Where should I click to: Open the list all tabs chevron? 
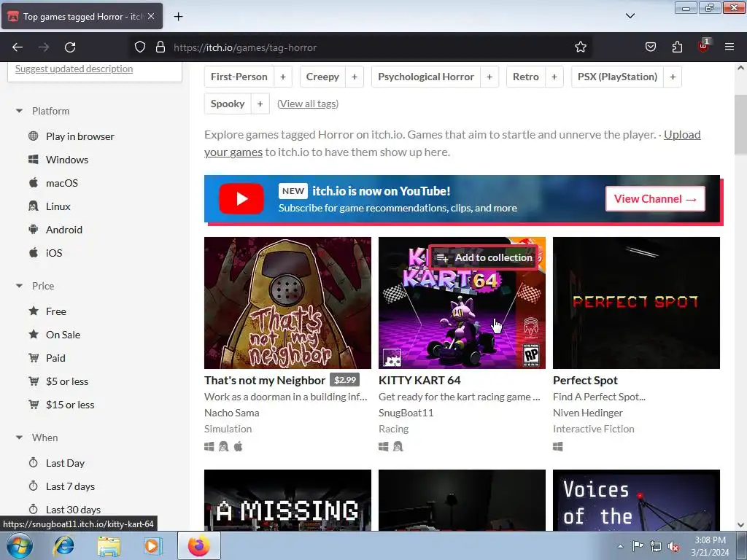(630, 16)
